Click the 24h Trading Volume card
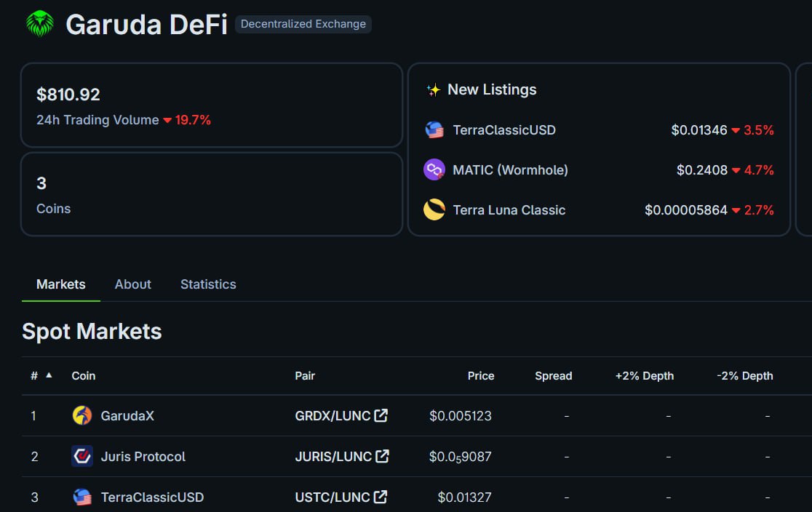Image resolution: width=812 pixels, height=512 pixels. click(212, 105)
